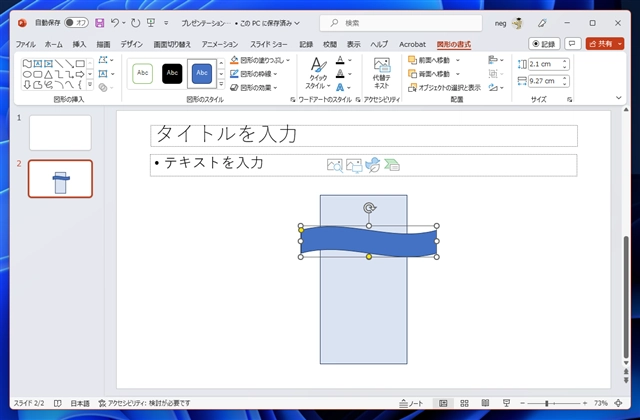Viewport: 640px width, 420px height.
Task: Save the presentation with the floppy icon
Action: [x=100, y=23]
